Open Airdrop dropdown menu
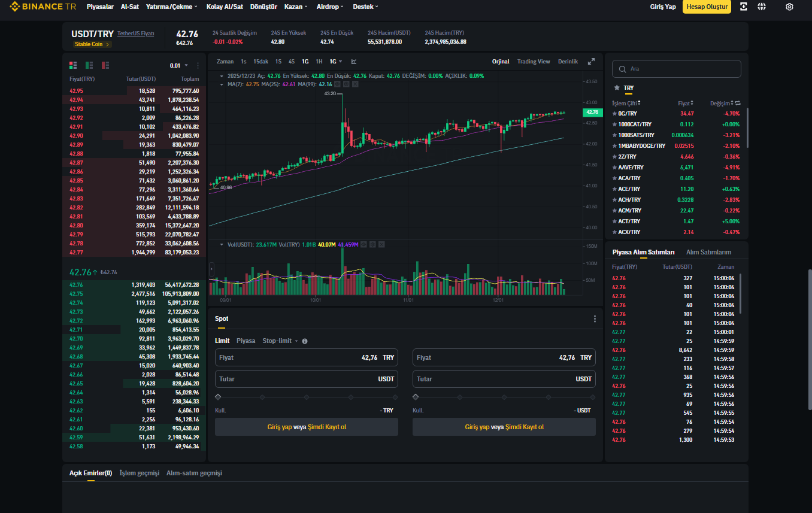 [x=330, y=7]
